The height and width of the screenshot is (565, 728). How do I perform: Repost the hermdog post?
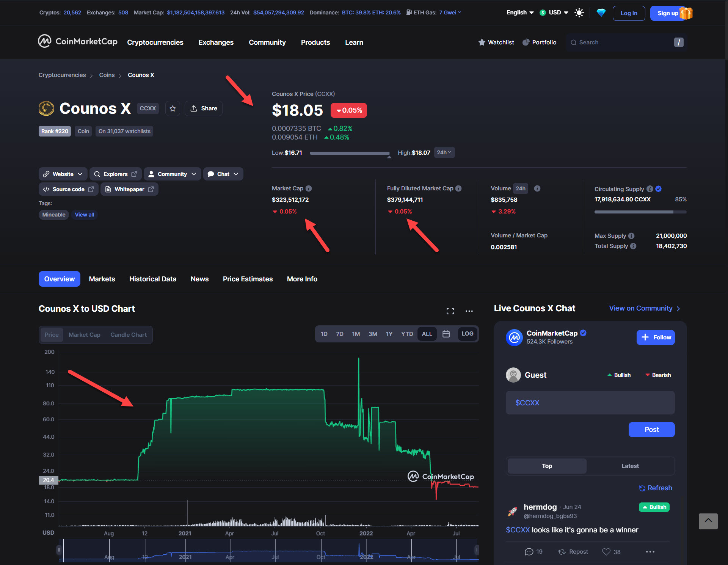coord(573,552)
